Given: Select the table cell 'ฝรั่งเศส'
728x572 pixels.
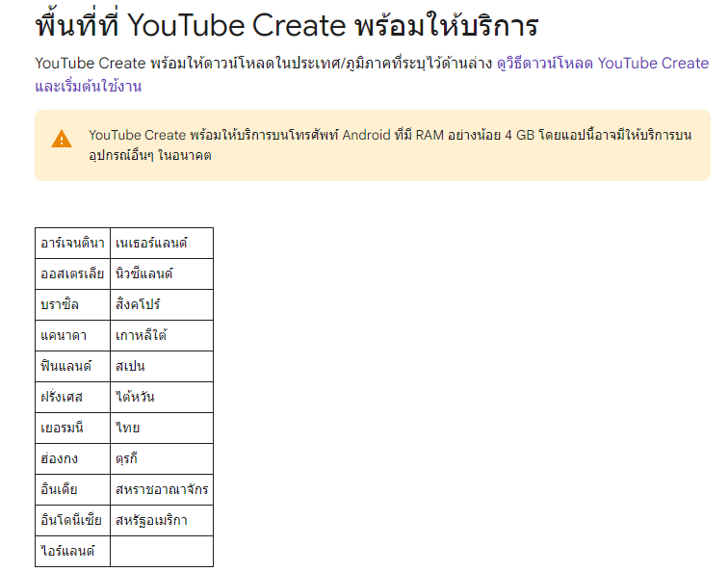Looking at the screenshot, I should click(72, 397).
